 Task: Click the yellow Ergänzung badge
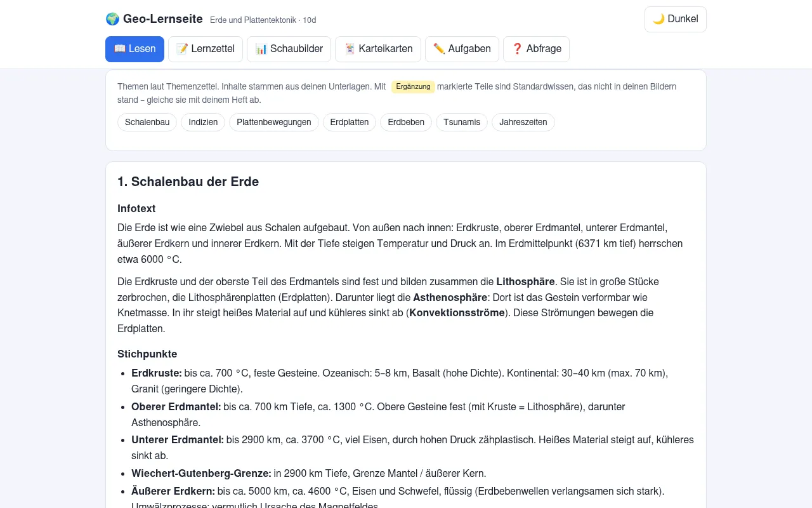point(413,87)
